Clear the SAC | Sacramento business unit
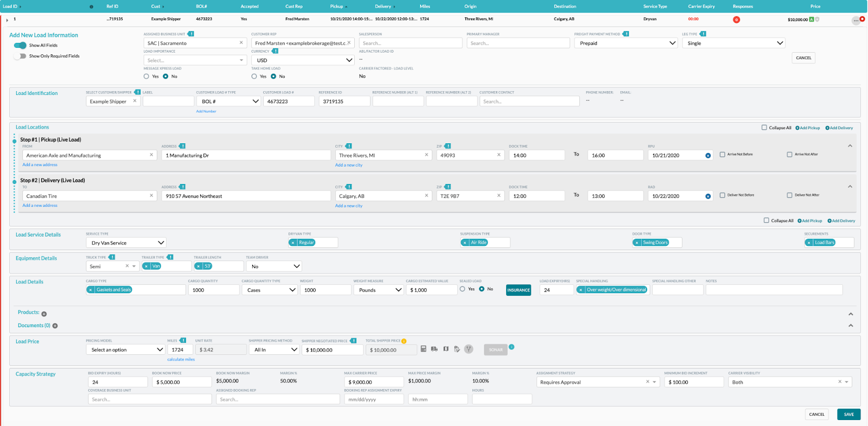The image size is (868, 426). tap(241, 43)
